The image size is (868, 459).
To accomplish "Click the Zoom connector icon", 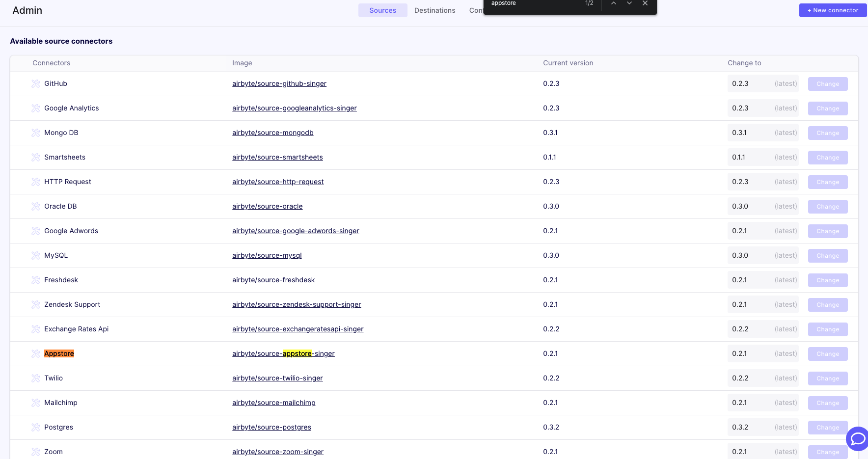I will pos(36,452).
